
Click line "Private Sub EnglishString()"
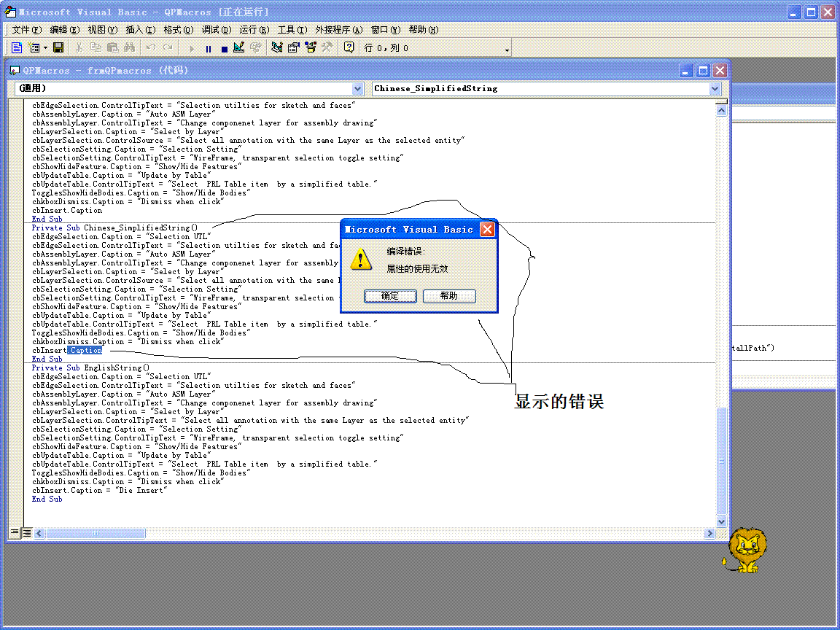click(x=90, y=367)
